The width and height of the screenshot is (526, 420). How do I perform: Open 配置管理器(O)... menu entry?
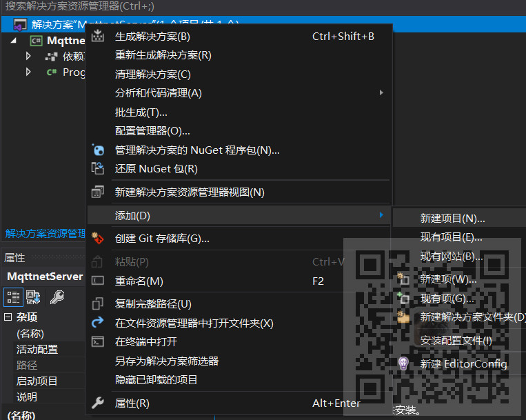(239, 131)
